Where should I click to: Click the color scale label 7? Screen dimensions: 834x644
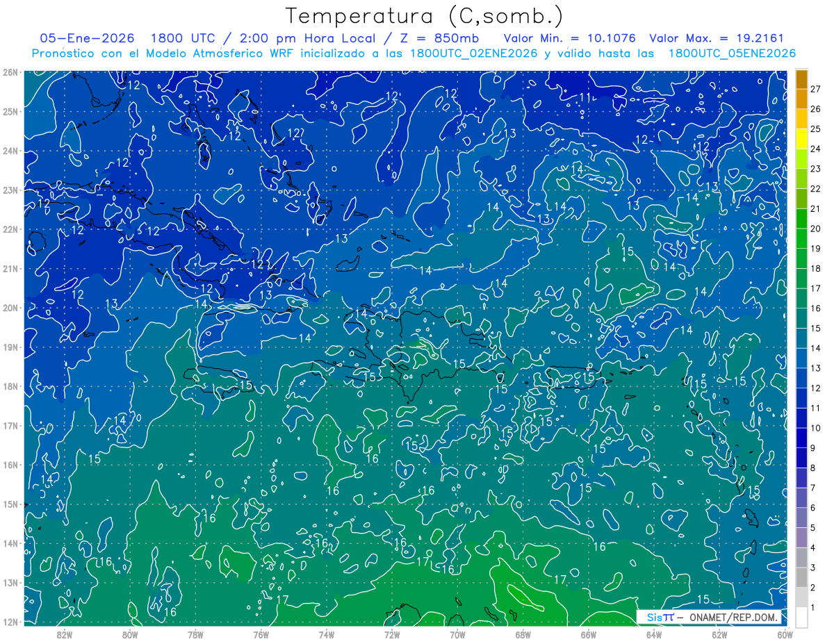tap(814, 488)
